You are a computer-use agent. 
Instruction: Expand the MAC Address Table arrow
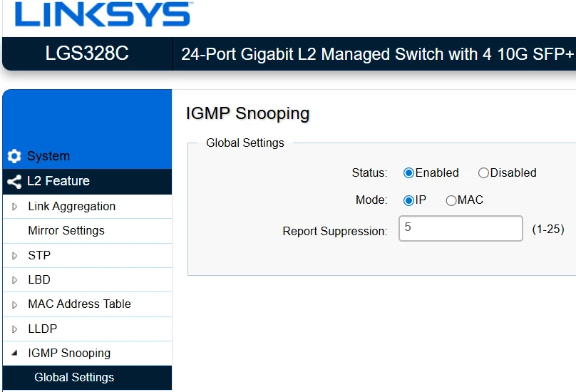(15, 304)
